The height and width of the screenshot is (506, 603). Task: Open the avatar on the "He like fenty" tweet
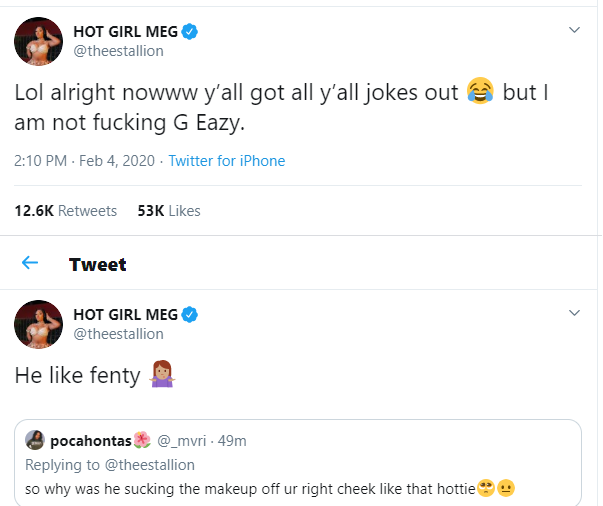(x=38, y=324)
